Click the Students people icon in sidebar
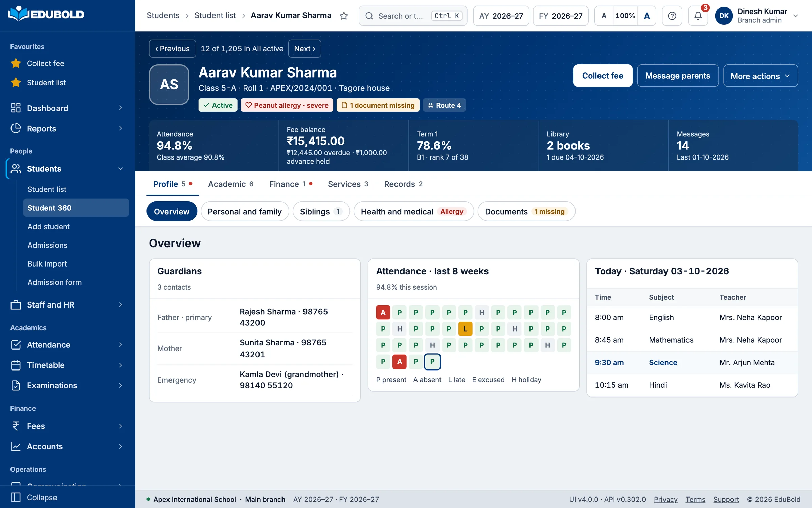 (16, 169)
